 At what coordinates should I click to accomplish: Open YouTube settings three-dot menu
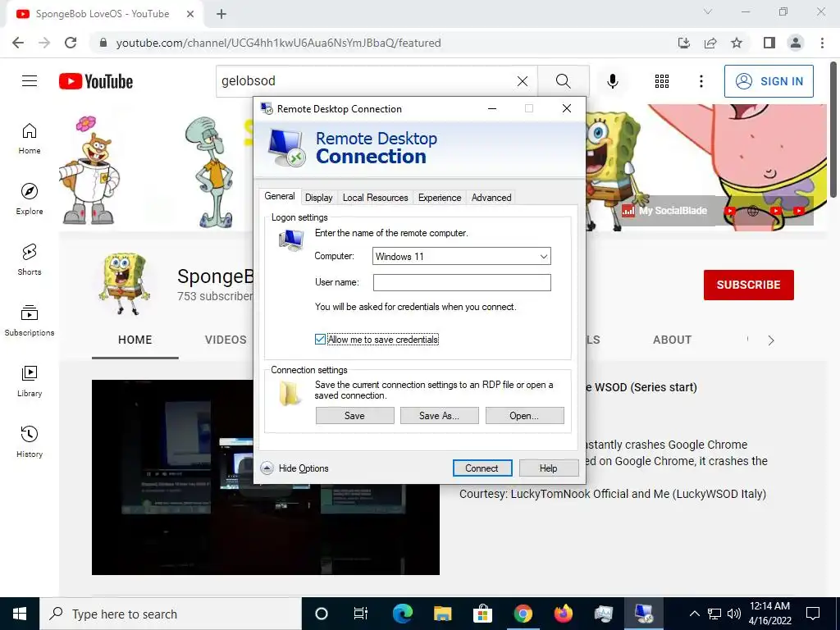[x=701, y=81]
